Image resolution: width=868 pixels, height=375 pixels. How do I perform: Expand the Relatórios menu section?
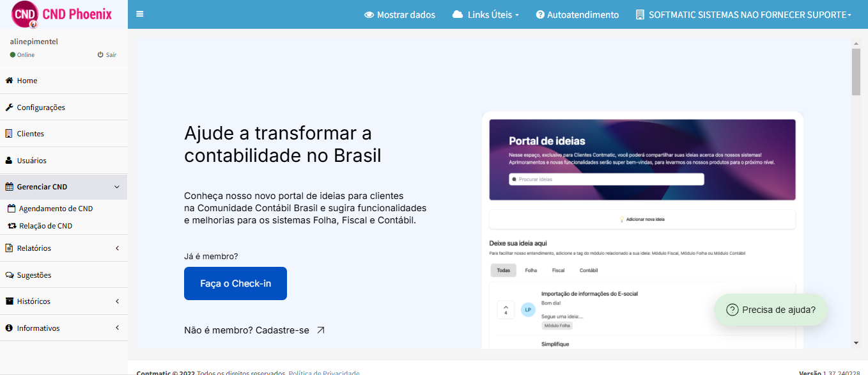pyautogui.click(x=64, y=248)
